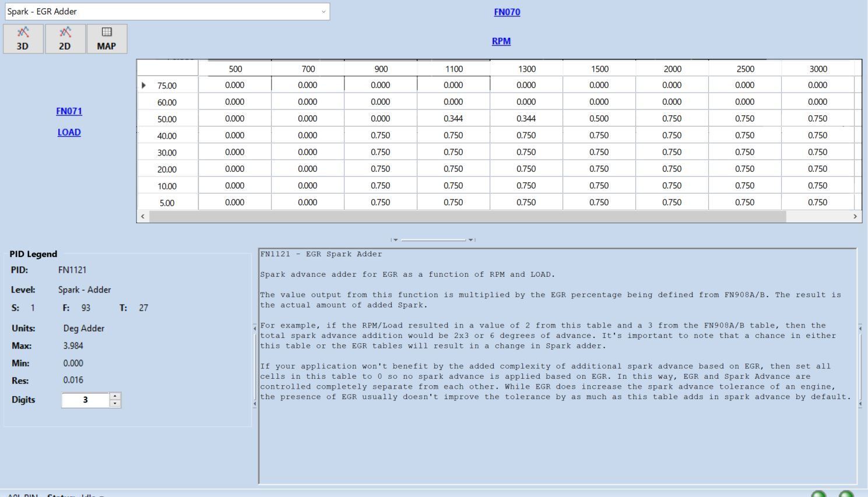This screenshot has width=868, height=497.
Task: Open the RPM axis link
Action: point(501,41)
